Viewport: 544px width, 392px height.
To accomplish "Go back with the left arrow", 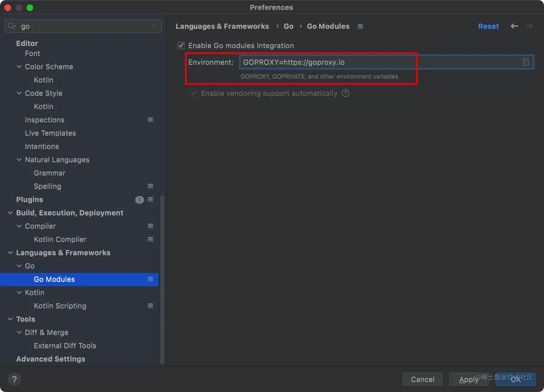I will pos(514,26).
